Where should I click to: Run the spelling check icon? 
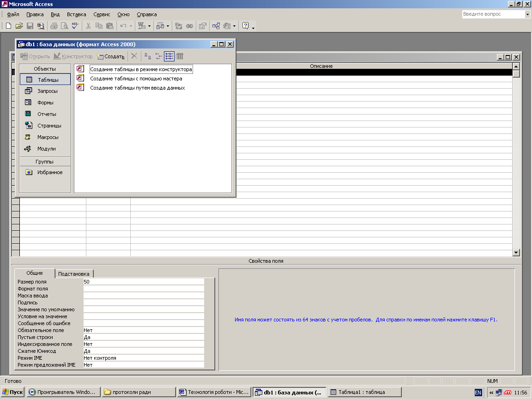[x=75, y=26]
